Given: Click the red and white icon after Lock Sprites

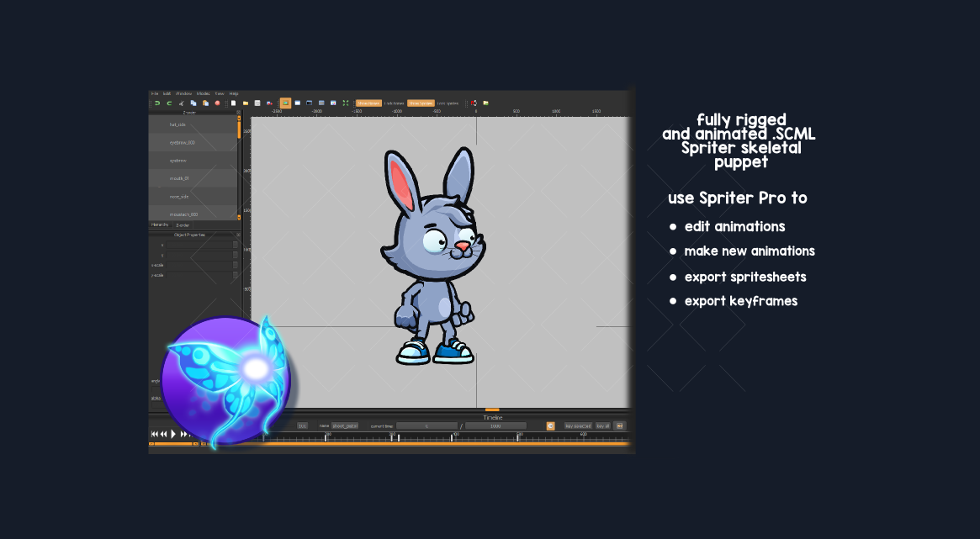Looking at the screenshot, I should click(x=474, y=103).
